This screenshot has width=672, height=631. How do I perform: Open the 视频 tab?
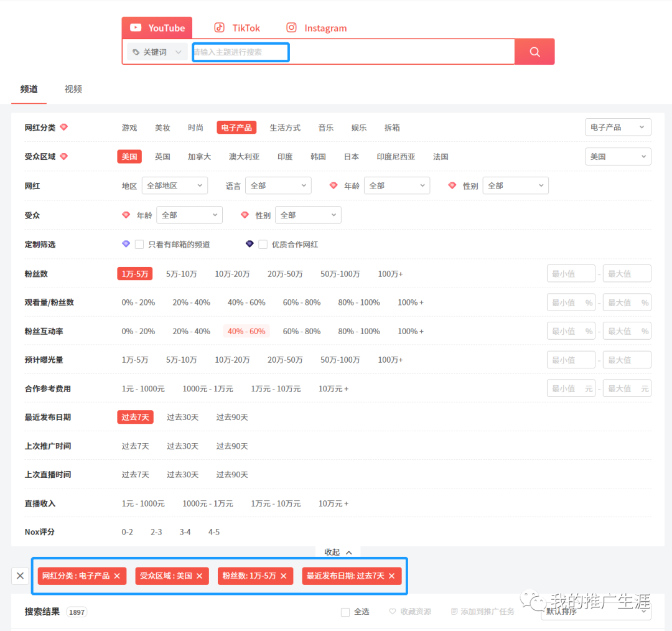(x=73, y=89)
